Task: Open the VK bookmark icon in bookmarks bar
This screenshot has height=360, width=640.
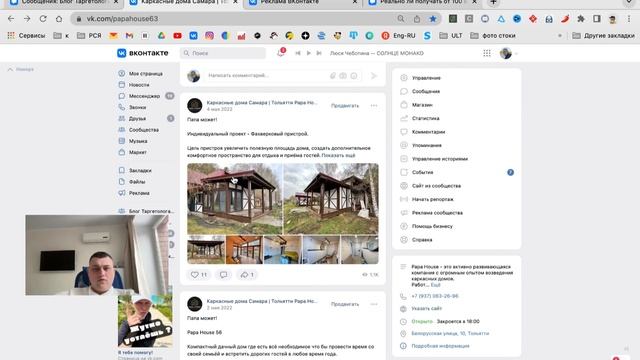Action: click(193, 36)
